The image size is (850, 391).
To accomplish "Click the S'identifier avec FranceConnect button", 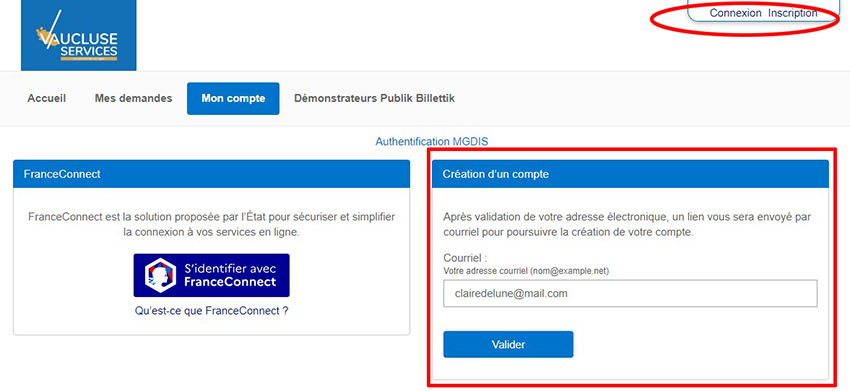I will click(211, 275).
